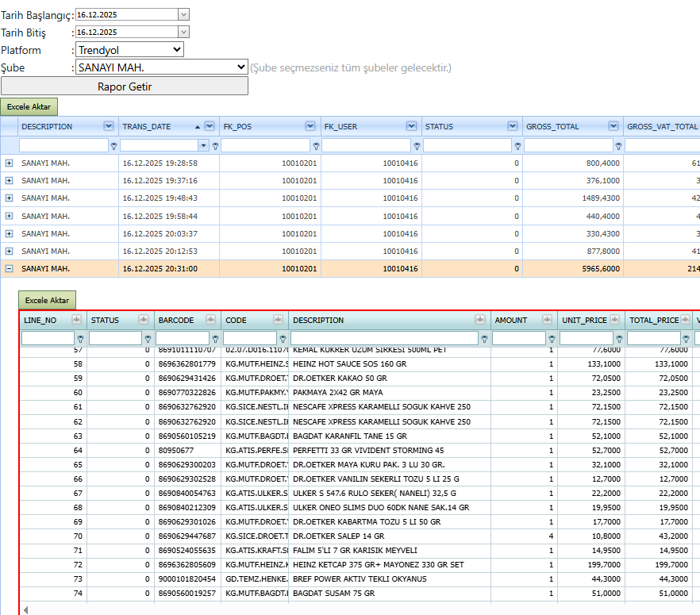
Task: Expand row dated 16.12.2025 19:48:43
Action: point(9,198)
